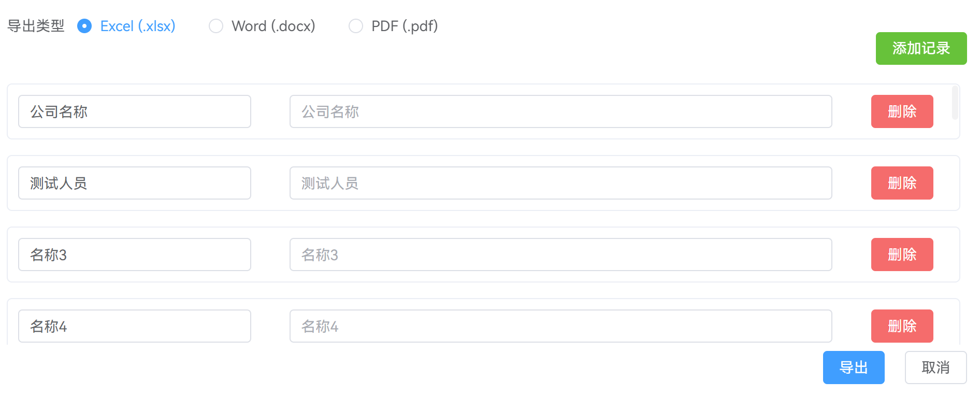Click the 公司名称 placeholder value field
Screen dimensions: 980x395
tap(560, 111)
